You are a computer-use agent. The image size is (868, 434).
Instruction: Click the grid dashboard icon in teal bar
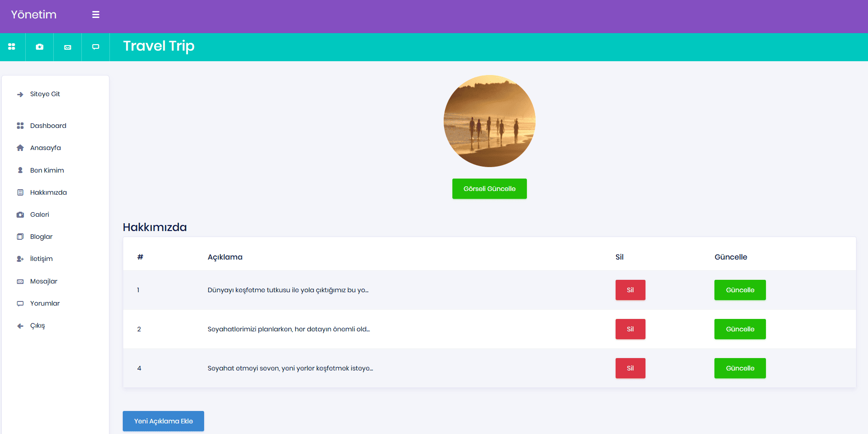point(12,47)
